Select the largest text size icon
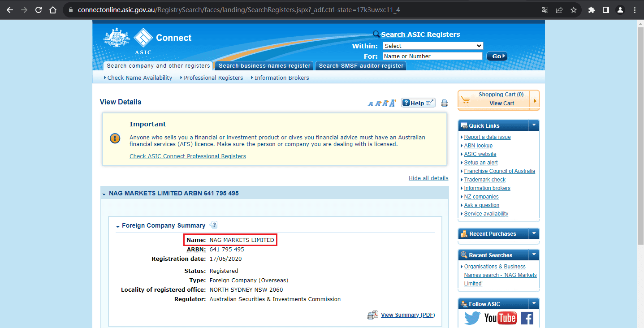 tap(393, 103)
